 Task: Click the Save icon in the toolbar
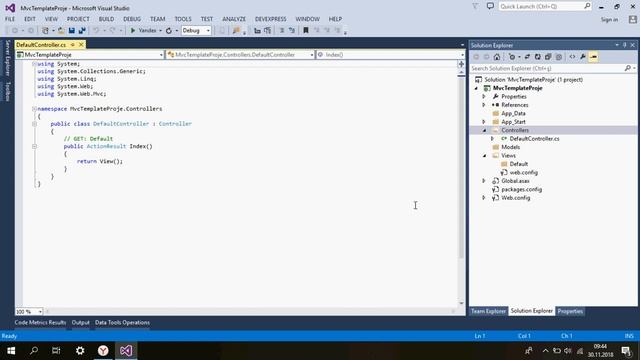click(x=72, y=31)
